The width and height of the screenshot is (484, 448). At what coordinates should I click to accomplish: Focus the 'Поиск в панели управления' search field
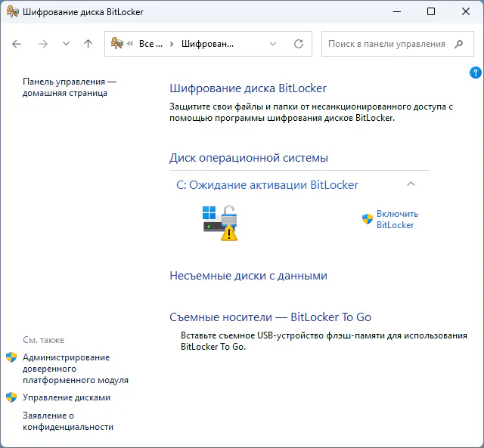(398, 44)
